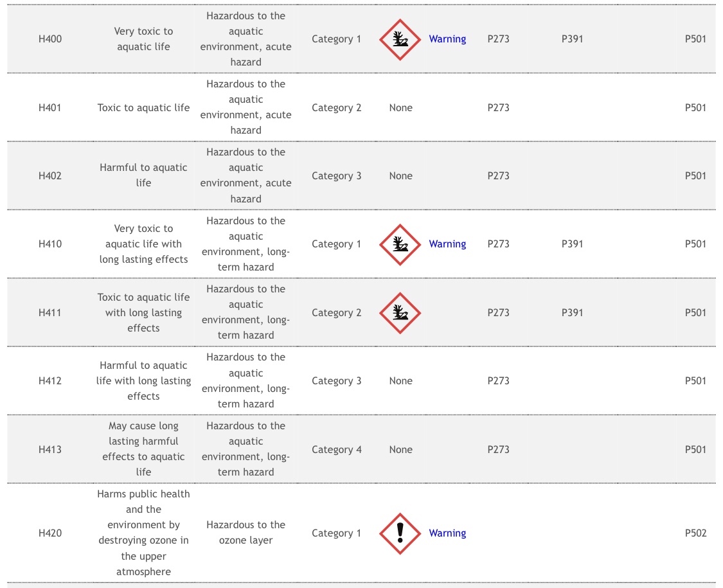Click the H400 environment hazard pictogram
This screenshot has height=588, width=723.
tap(400, 39)
